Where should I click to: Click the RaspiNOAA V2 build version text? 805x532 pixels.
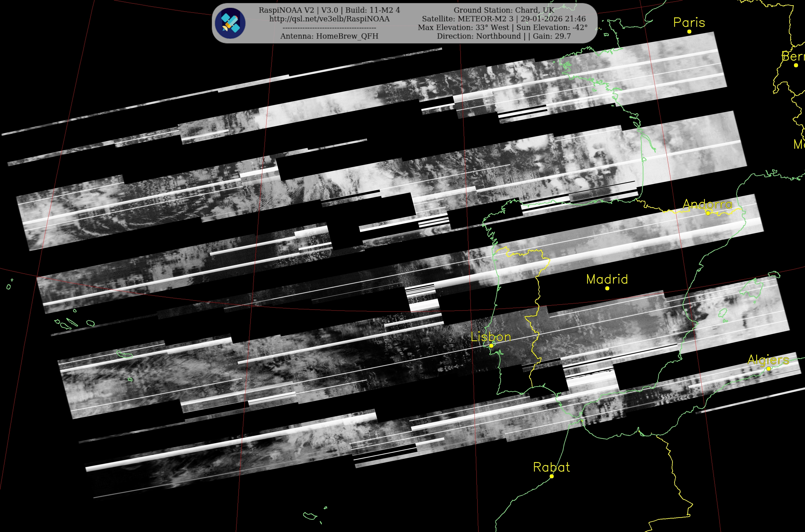coord(329,10)
